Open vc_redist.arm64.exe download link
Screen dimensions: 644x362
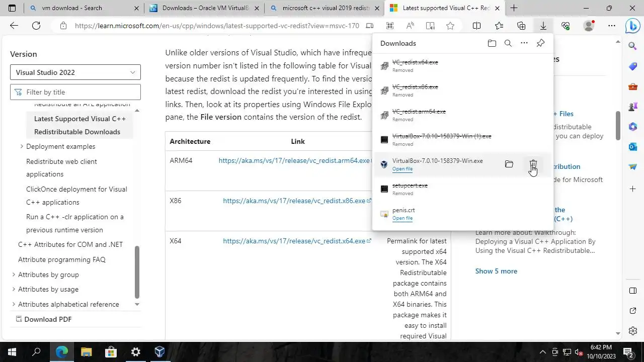coord(294,160)
